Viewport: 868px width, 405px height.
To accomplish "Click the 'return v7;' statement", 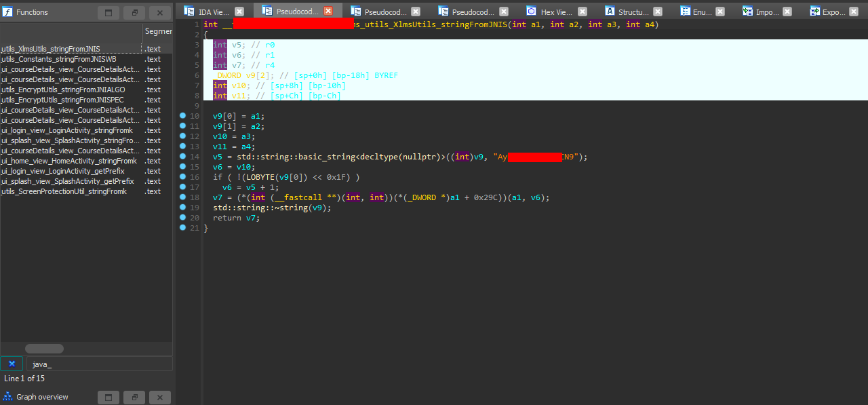I will (x=237, y=218).
